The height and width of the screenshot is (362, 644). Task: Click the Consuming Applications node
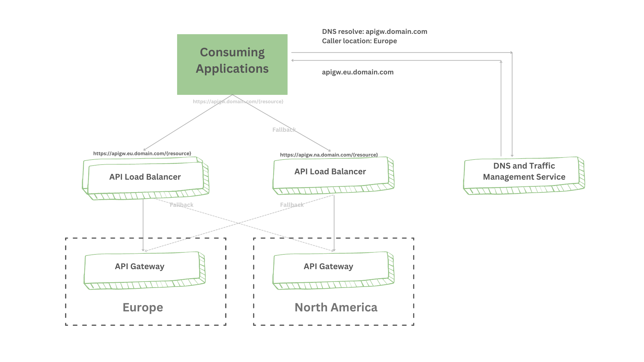[232, 65]
